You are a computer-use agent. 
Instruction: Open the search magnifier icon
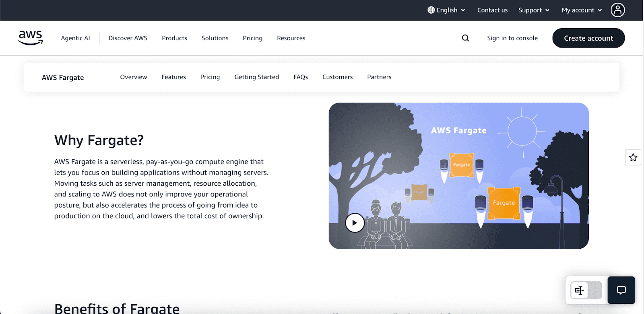pyautogui.click(x=465, y=38)
